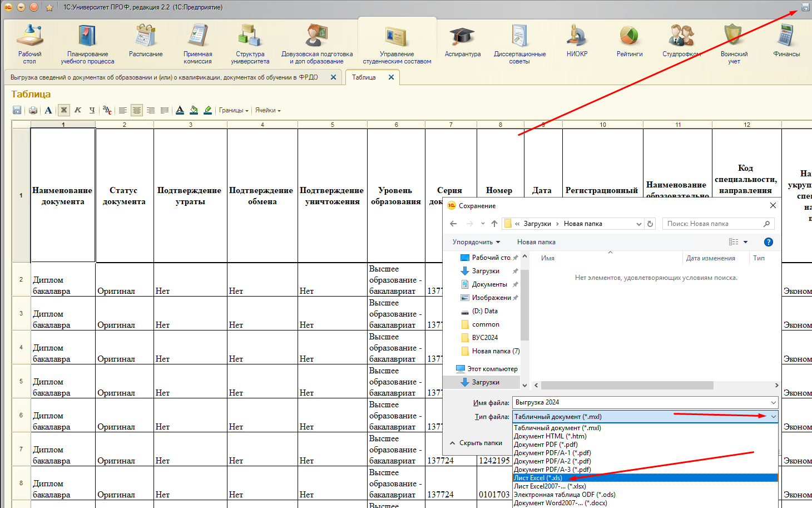Screen dimensions: 812x508
Task: Select the Таблица tab
Action: (x=364, y=77)
